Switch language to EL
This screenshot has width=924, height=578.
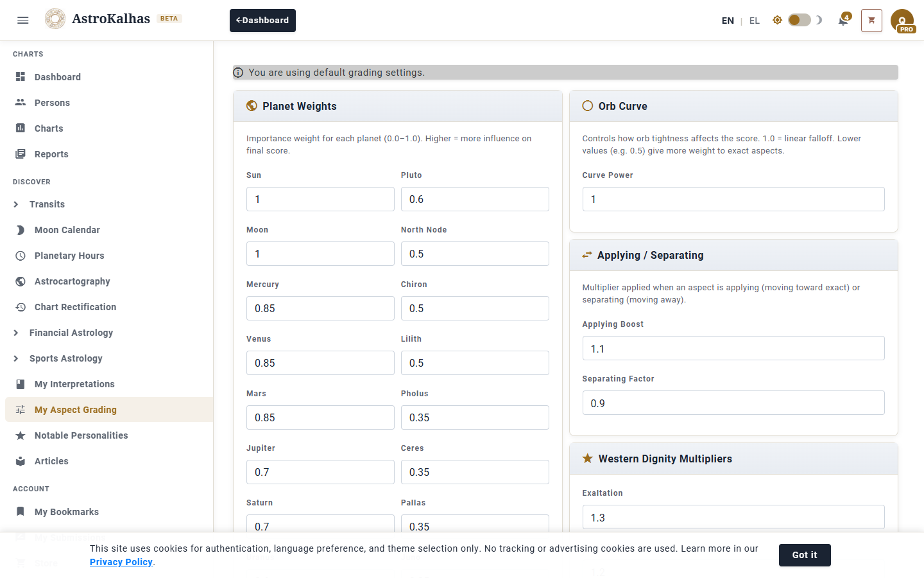tap(755, 21)
